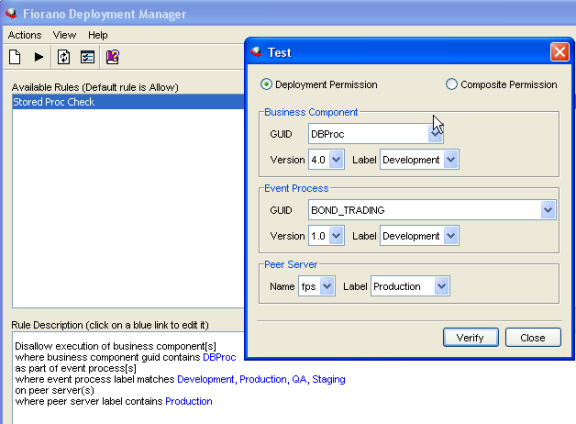Click the DBProc blue link in rule description
576x424 pixels.
coord(219,357)
